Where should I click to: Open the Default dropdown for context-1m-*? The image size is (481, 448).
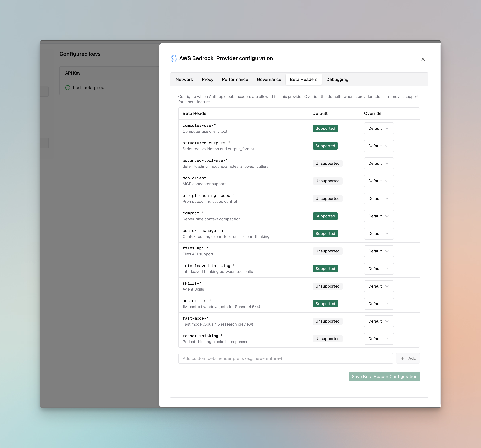click(x=379, y=304)
